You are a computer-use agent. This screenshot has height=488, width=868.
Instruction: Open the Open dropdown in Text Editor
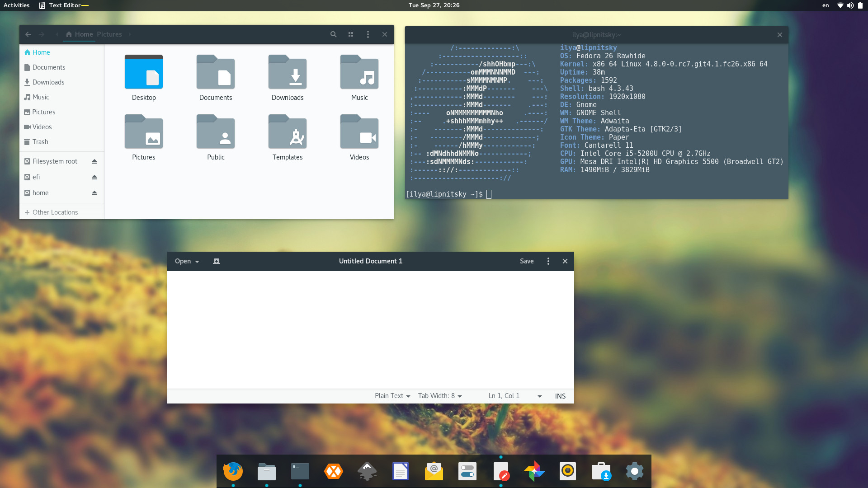(x=187, y=261)
